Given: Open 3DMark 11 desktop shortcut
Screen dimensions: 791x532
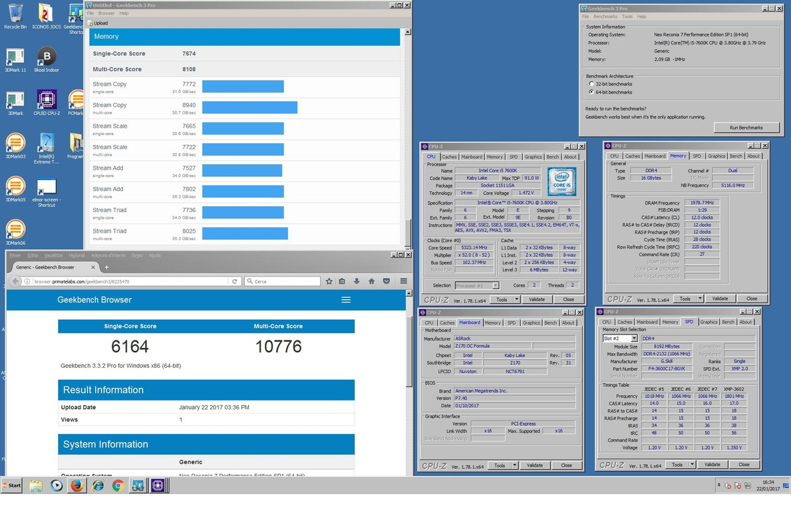Looking at the screenshot, I should point(15,61).
